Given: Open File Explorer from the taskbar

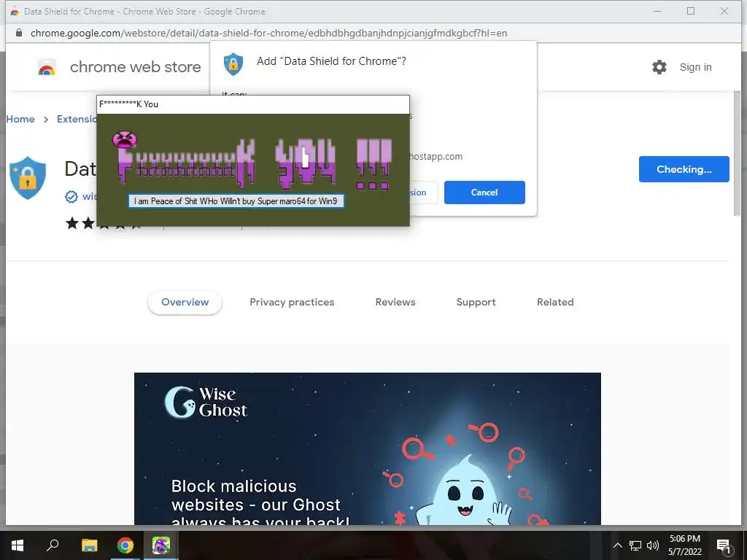Looking at the screenshot, I should (89, 545).
